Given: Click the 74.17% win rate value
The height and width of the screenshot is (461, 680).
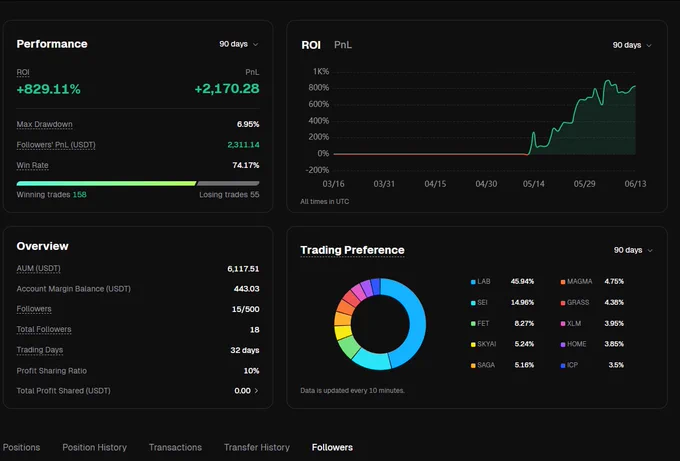Looking at the screenshot, I should [x=246, y=165].
